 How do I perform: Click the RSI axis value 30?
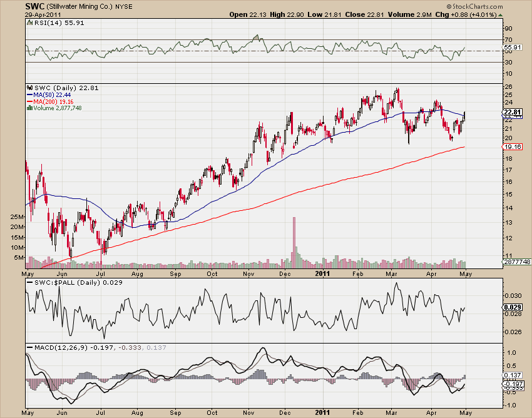[x=509, y=63]
